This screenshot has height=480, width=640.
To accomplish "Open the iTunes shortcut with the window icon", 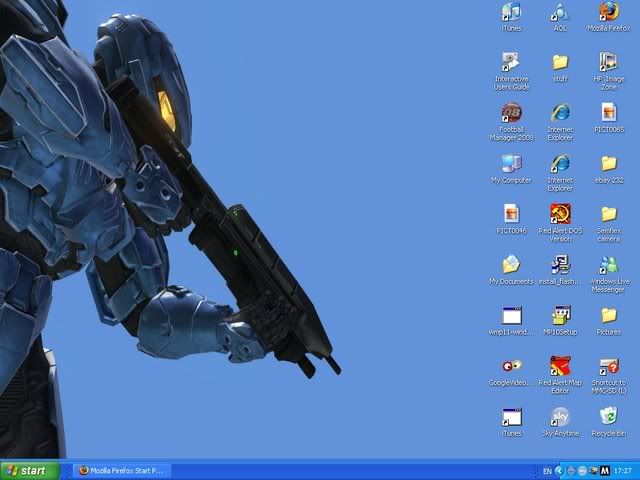I will 511,422.
